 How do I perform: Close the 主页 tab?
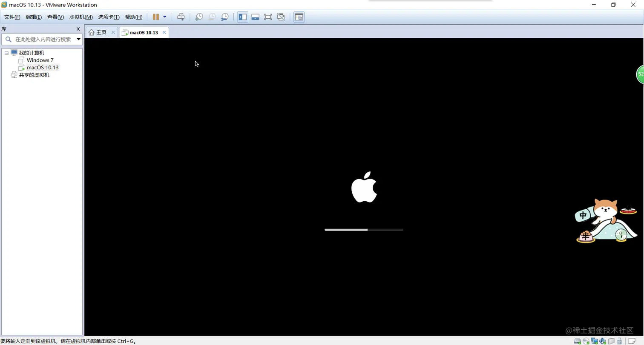pyautogui.click(x=113, y=32)
